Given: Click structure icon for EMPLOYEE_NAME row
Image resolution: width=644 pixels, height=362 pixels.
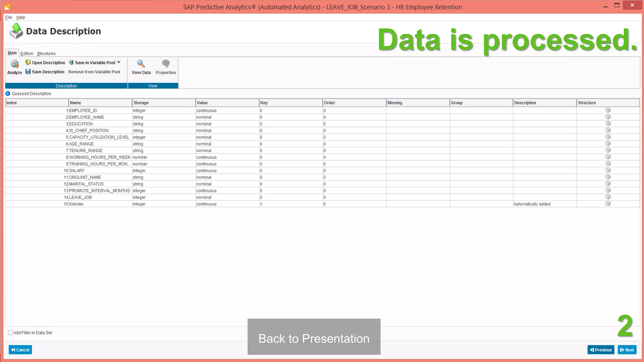Looking at the screenshot, I should click(x=608, y=117).
